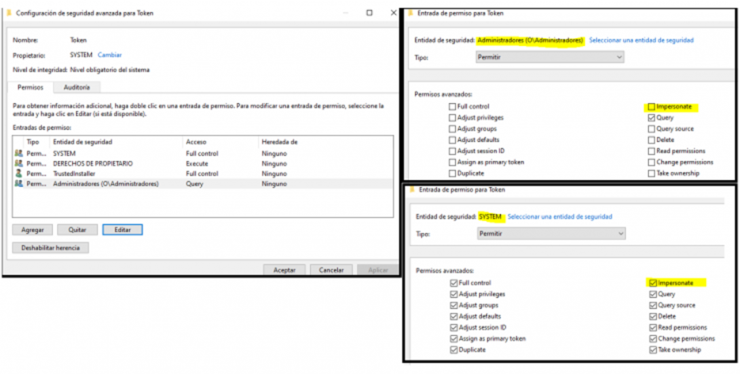
Task: Check Assign as primary token for Administradores
Action: click(x=453, y=162)
